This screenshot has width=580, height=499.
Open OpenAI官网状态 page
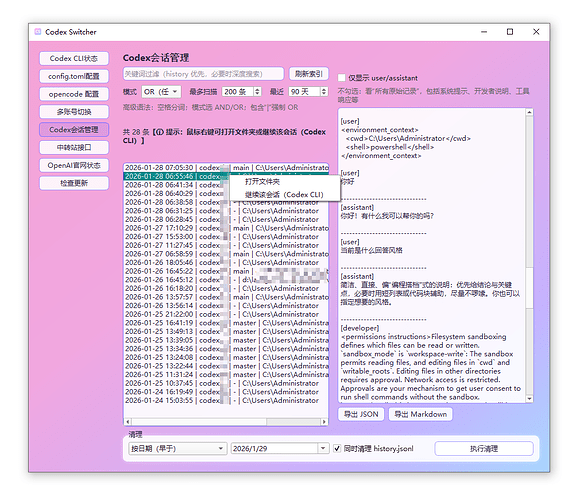pos(74,165)
